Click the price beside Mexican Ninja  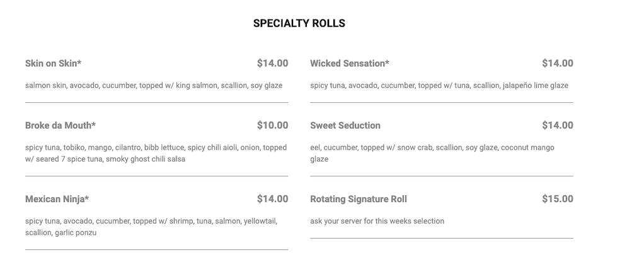pyautogui.click(x=272, y=199)
